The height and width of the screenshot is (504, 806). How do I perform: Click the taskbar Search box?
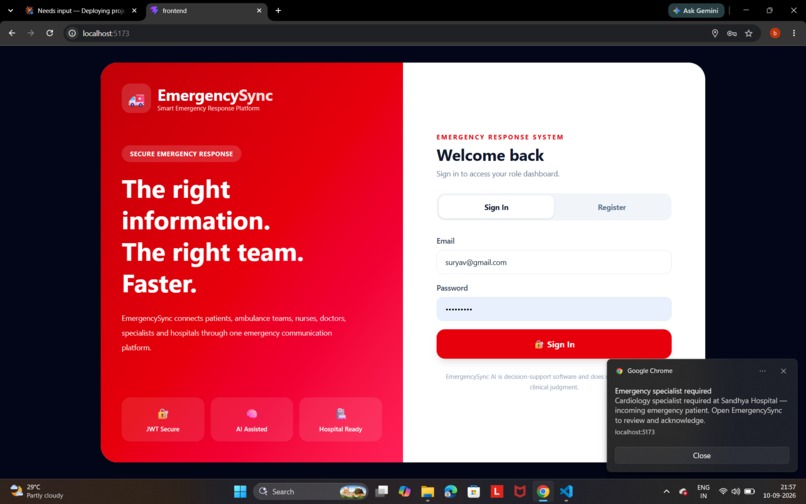pos(310,492)
